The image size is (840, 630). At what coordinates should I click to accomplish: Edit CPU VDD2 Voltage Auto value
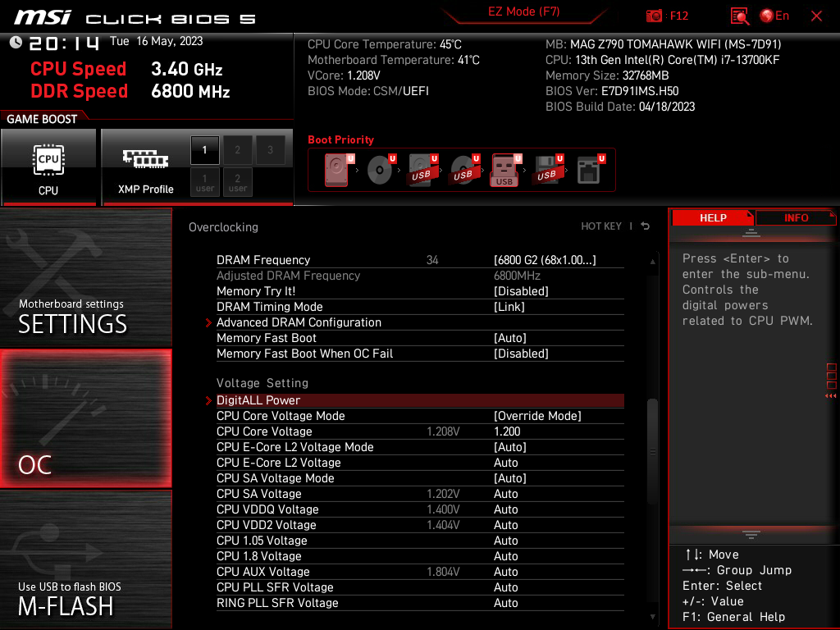coord(505,524)
